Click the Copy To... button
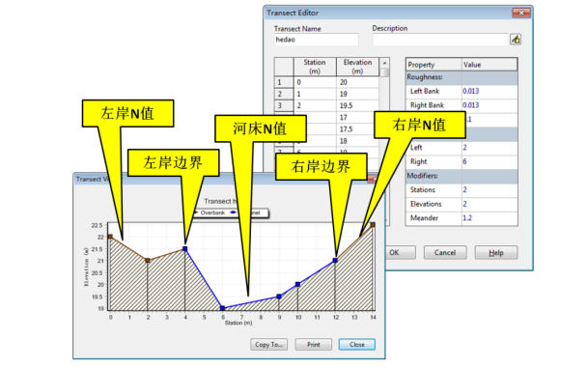 (268, 345)
